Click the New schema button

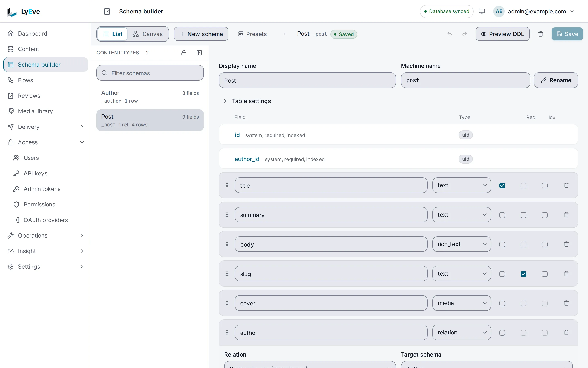(201, 34)
